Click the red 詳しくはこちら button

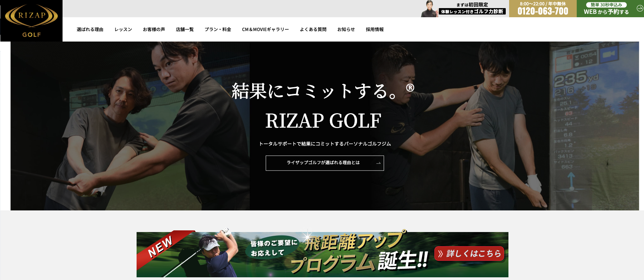click(x=469, y=254)
